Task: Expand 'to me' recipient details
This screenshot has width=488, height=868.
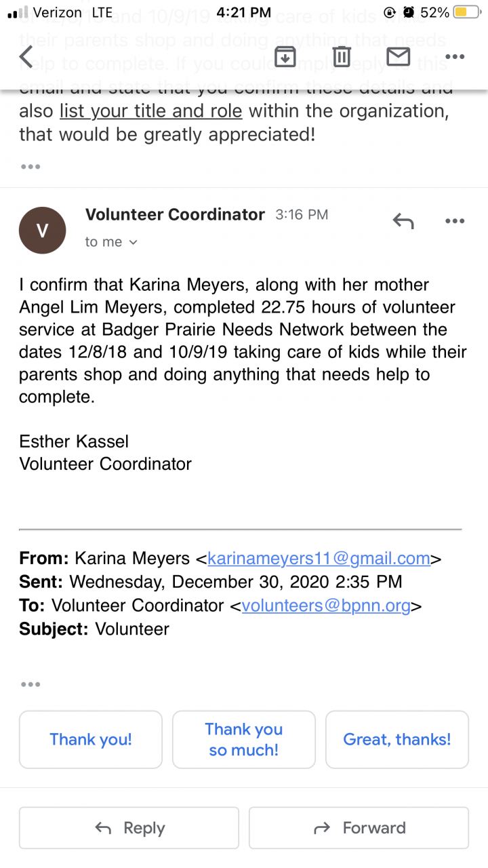Action: 111,242
